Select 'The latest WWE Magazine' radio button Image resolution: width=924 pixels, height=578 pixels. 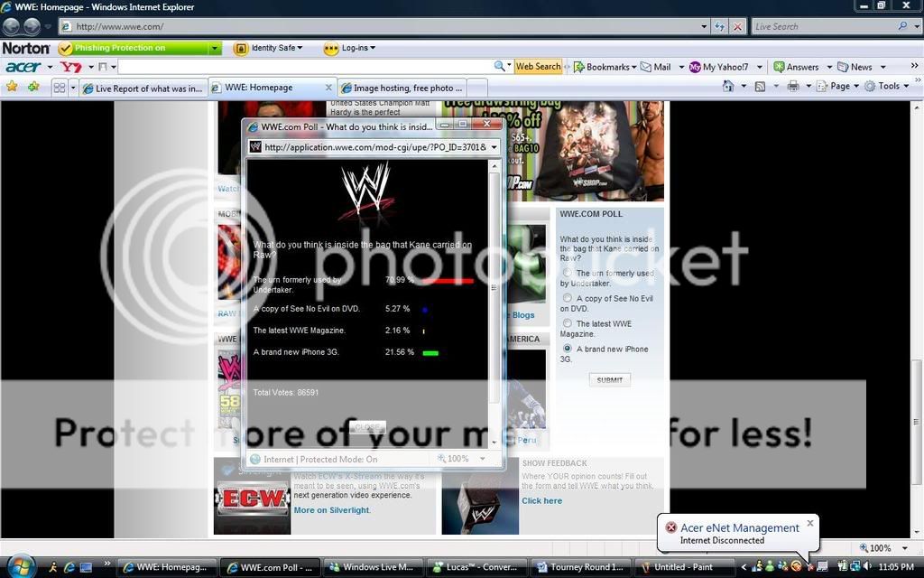coord(568,323)
